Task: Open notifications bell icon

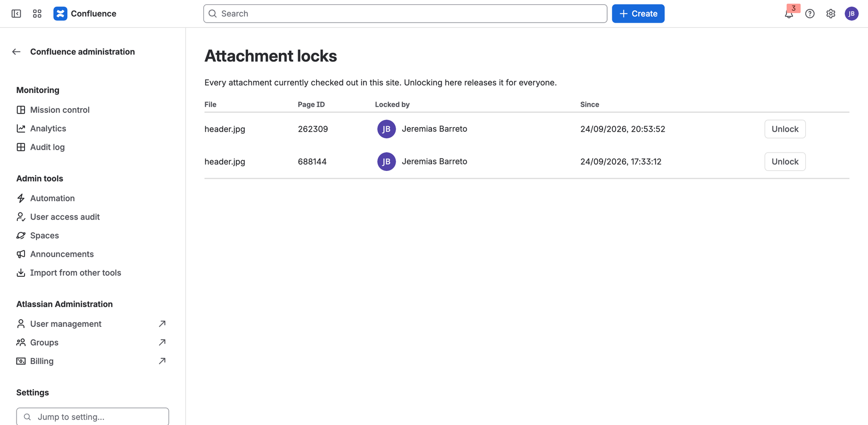Action: click(789, 14)
